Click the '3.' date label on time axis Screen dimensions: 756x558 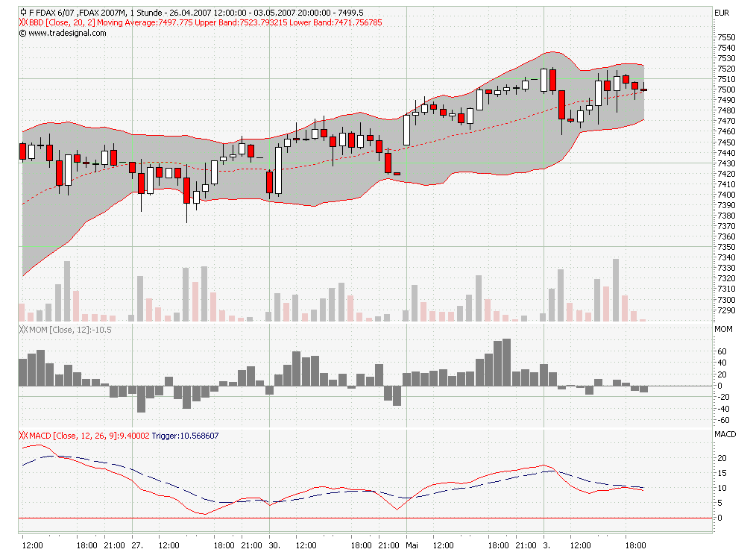pos(546,545)
